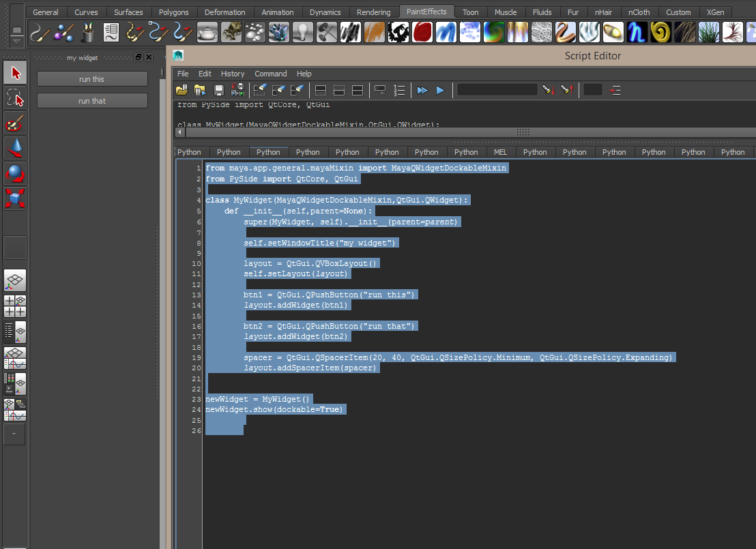Save the script to the shelf
The height and width of the screenshot is (549, 756).
(237, 89)
